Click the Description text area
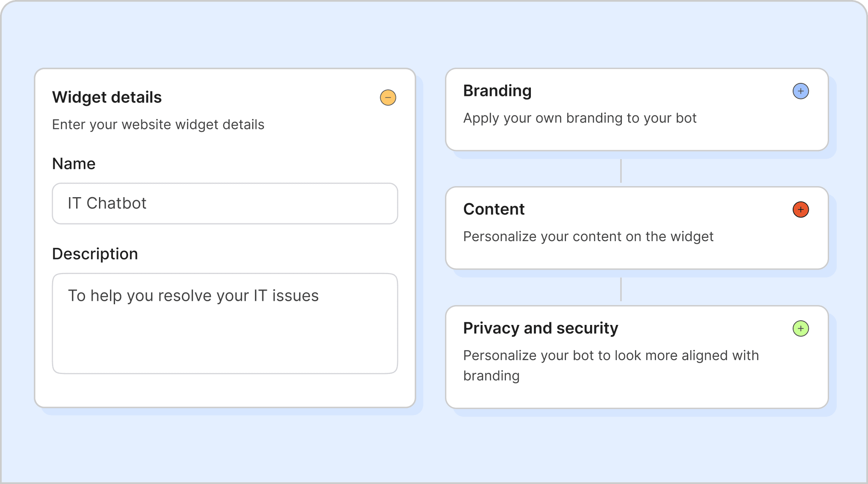Viewport: 868px width, 484px height. [x=225, y=324]
